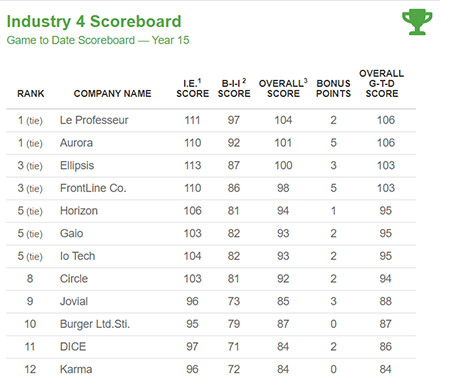Click the green trophy icon
The width and height of the screenshot is (450, 387).
(417, 22)
